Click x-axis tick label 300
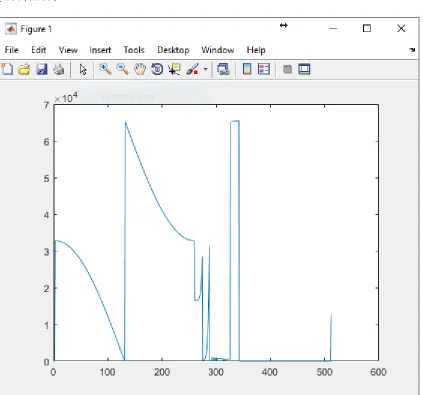Image resolution: width=423 pixels, height=395 pixels. tap(216, 372)
